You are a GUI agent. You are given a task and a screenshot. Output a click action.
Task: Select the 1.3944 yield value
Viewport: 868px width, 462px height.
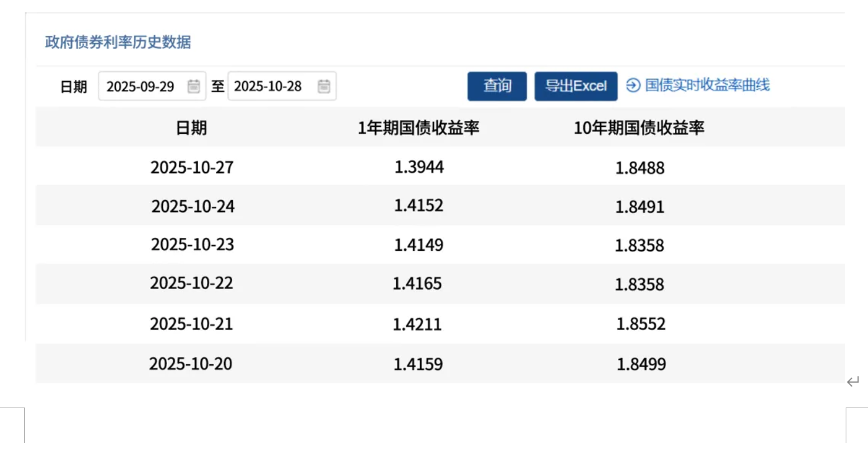419,167
